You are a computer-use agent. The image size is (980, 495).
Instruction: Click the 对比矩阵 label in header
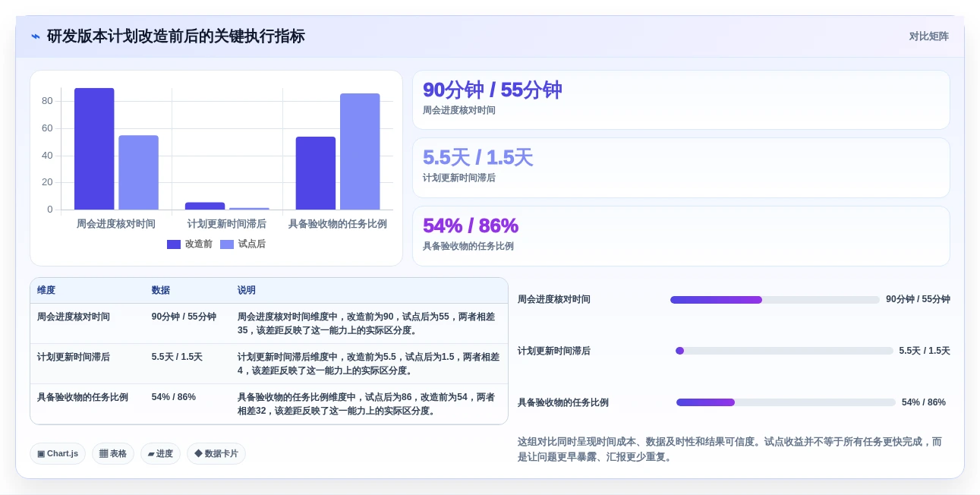tap(929, 36)
